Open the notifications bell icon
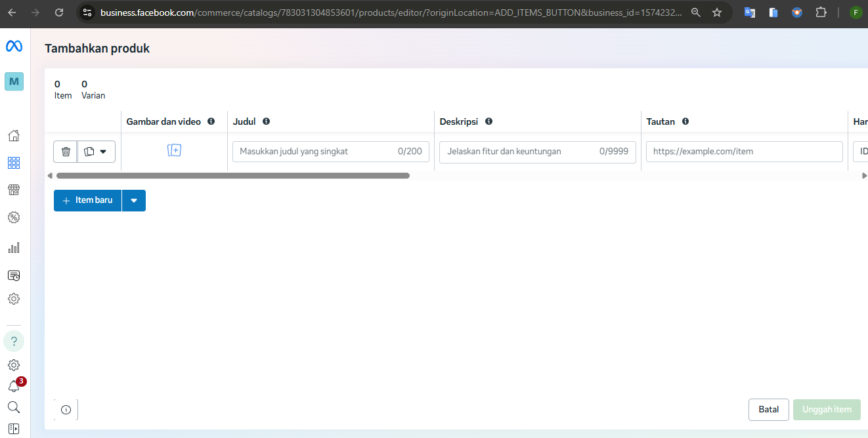The image size is (868, 438). (x=14, y=386)
